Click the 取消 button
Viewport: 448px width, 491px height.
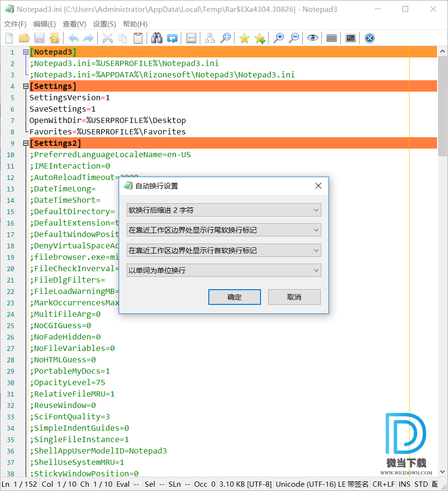coord(294,297)
